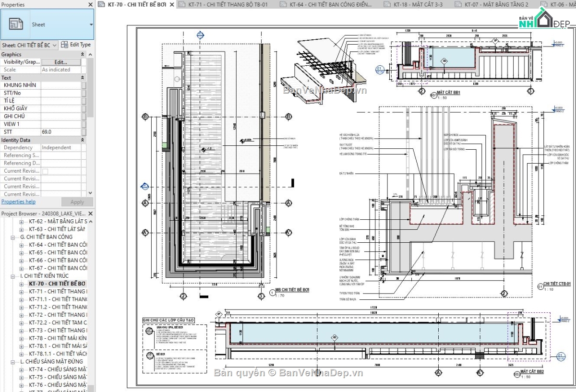Click the associate button for TỈ LỆ
Viewport: 576px width, 392px height.
coord(84,101)
